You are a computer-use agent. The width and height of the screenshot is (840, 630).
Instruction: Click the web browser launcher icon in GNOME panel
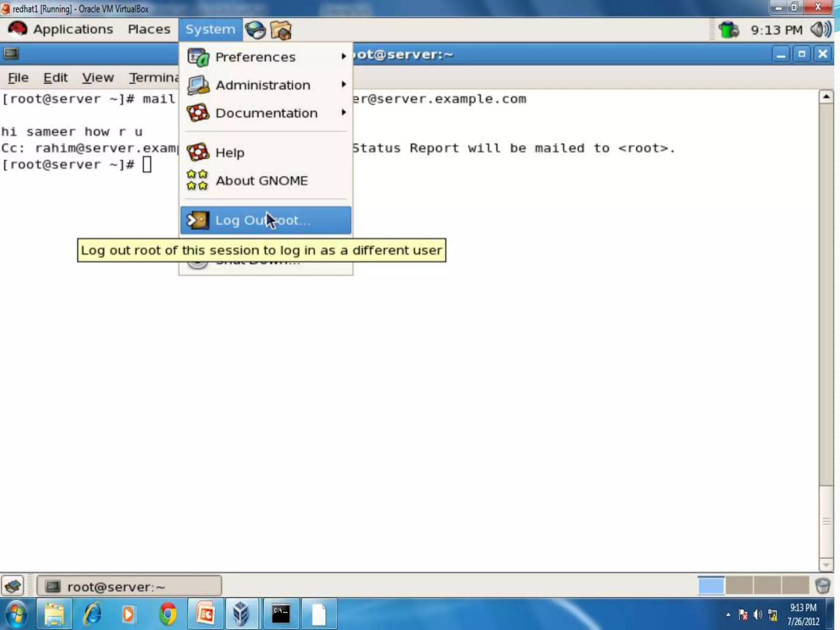(x=255, y=30)
